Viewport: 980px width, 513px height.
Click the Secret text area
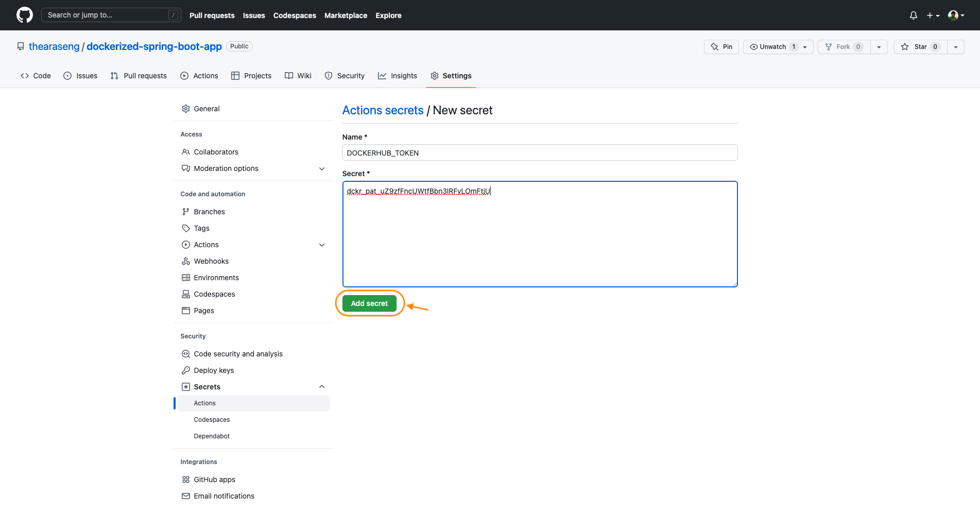[x=540, y=234]
